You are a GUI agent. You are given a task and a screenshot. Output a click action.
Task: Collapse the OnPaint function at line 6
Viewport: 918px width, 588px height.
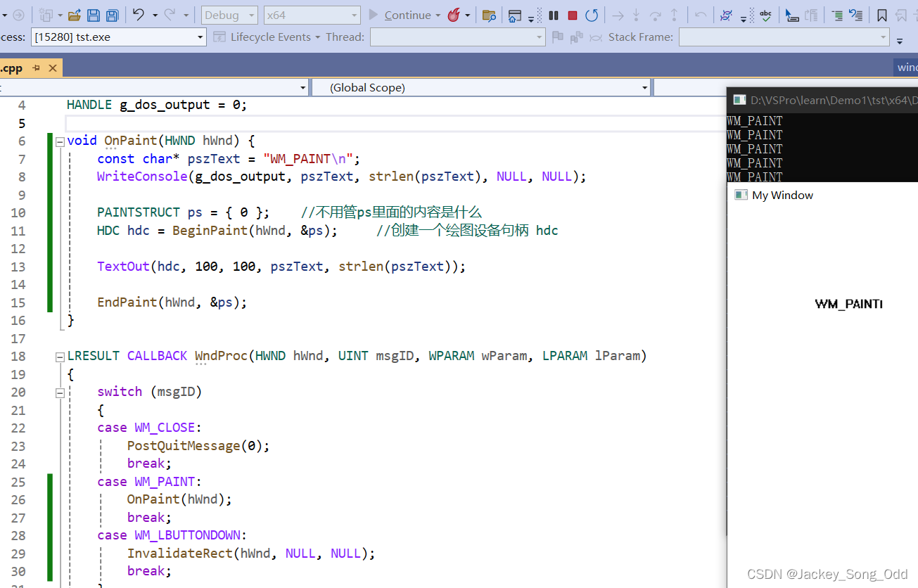click(x=60, y=141)
